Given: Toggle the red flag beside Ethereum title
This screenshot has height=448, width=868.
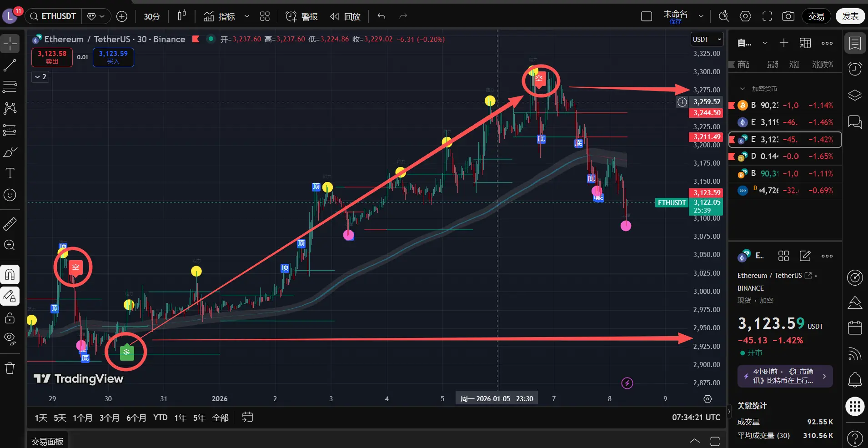Looking at the screenshot, I should tap(196, 39).
